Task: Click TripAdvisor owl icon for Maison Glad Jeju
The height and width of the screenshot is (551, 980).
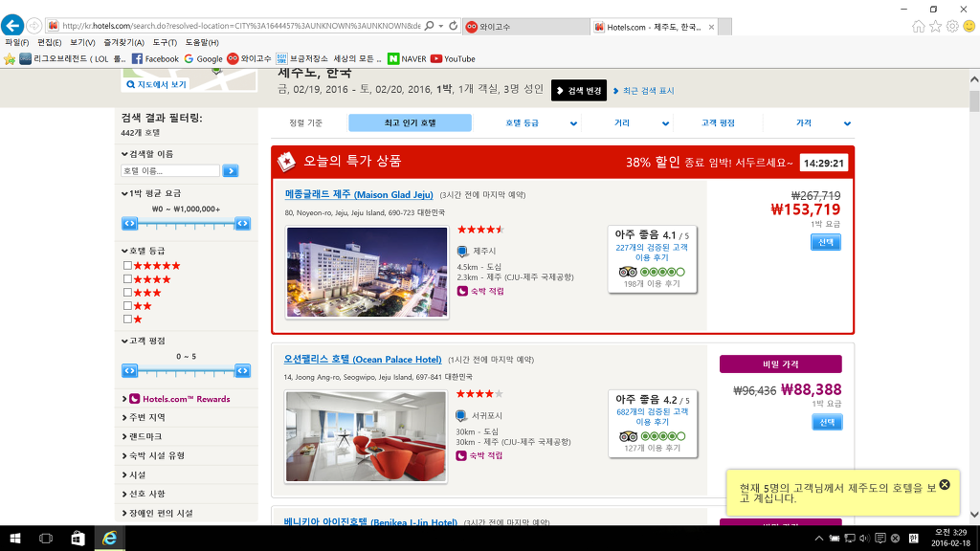Action: click(628, 272)
